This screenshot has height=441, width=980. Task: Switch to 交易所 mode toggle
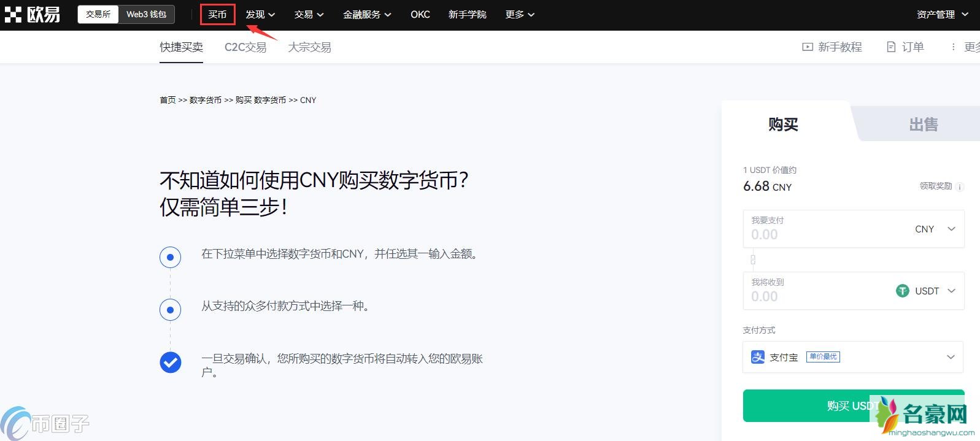pos(98,14)
